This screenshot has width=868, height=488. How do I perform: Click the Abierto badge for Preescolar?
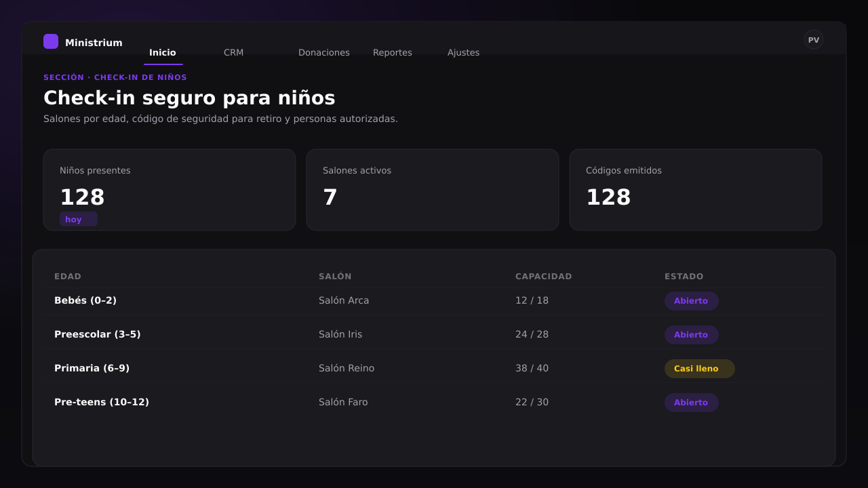coord(692,335)
